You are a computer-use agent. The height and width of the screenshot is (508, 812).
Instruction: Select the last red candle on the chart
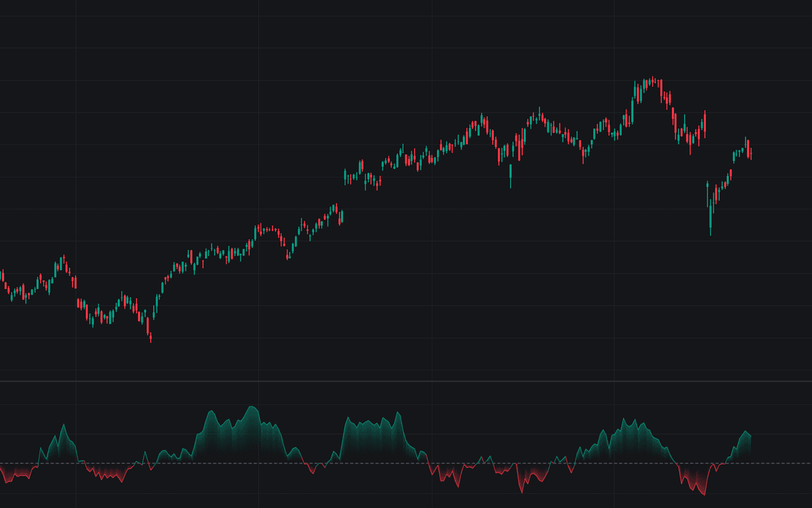coord(751,153)
